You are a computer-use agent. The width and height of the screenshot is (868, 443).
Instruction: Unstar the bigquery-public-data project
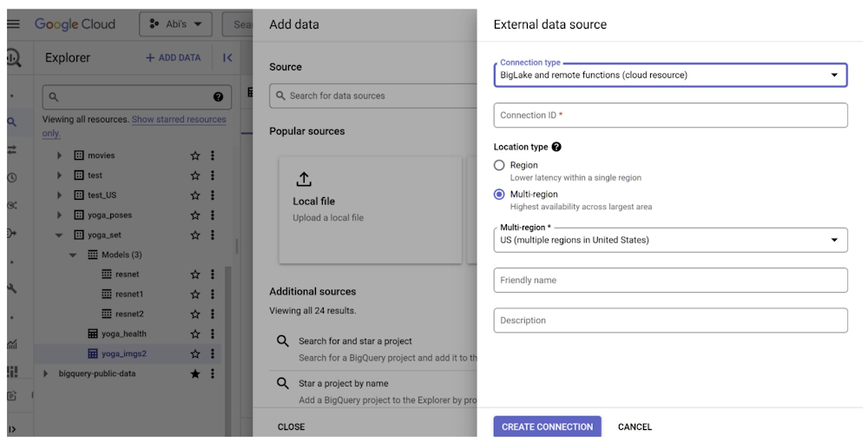click(x=195, y=374)
